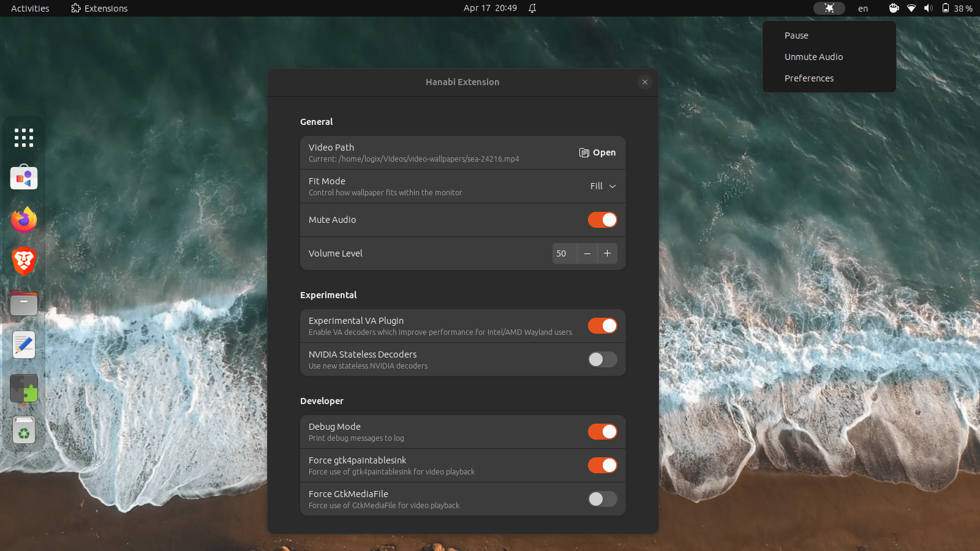
Task: Select Pause in the Hanabi menu
Action: coord(796,36)
